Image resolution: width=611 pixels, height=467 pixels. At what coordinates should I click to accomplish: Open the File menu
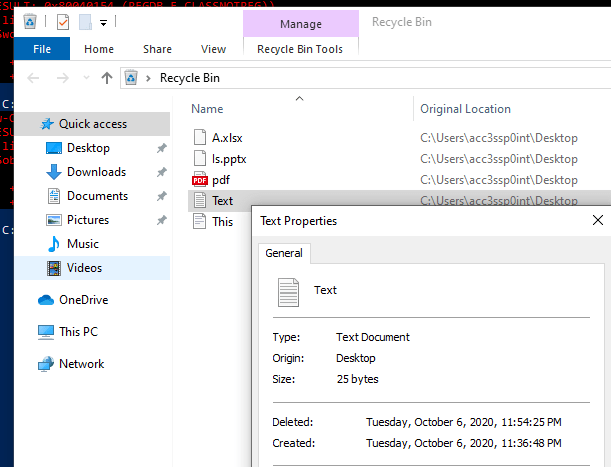coord(43,48)
